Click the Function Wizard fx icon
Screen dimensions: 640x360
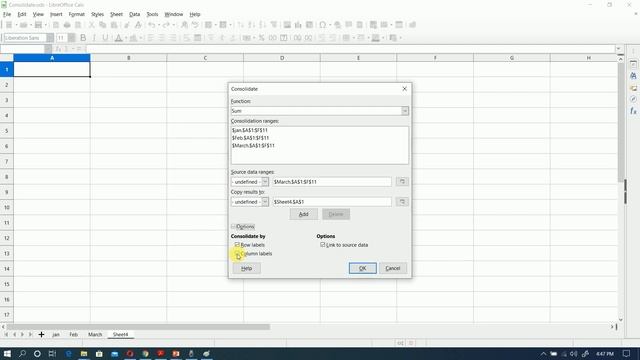tap(58, 49)
